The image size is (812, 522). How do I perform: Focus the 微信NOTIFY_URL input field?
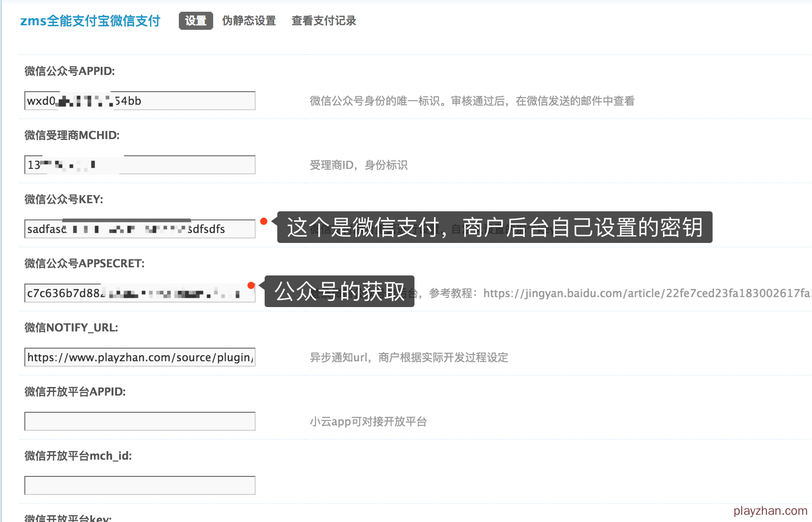pos(140,357)
